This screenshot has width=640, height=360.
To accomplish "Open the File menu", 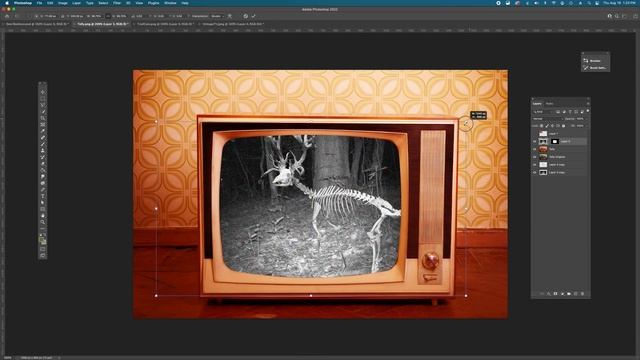I will pos(39,3).
